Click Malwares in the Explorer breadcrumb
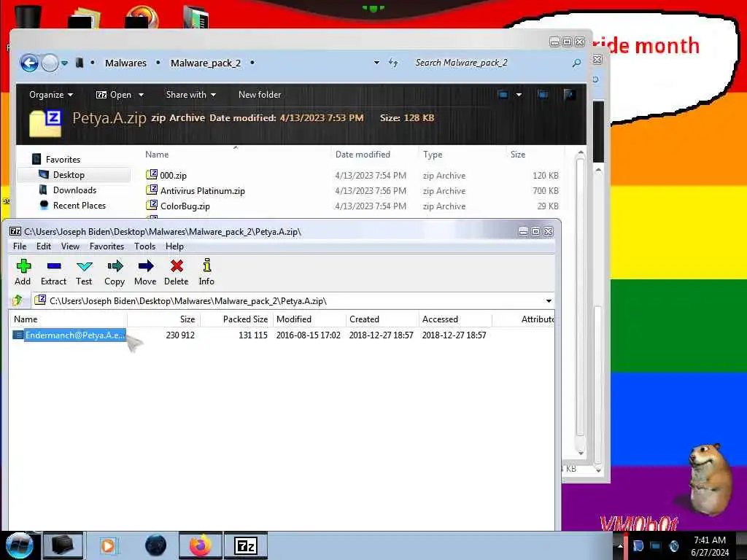Image resolution: width=747 pixels, height=560 pixels. 125,63
